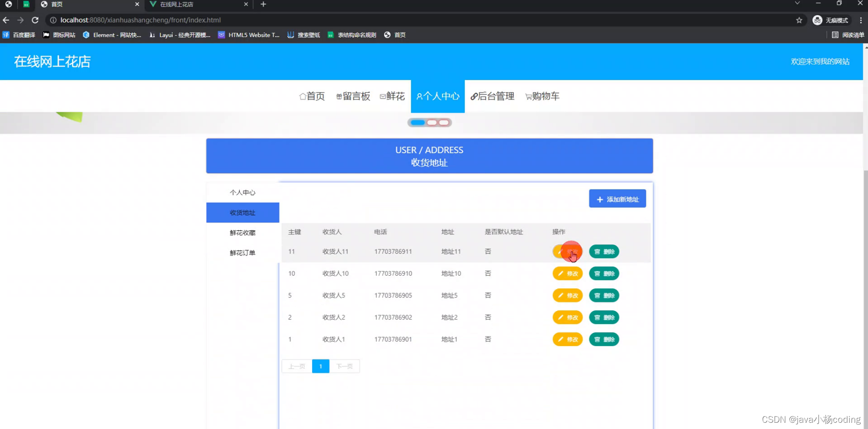Bookmark page with the star icon
The image size is (868, 429).
click(799, 20)
